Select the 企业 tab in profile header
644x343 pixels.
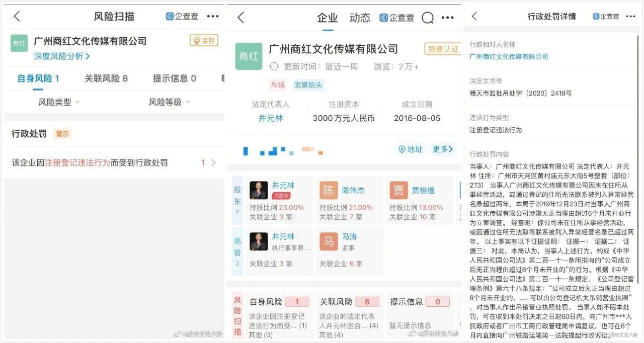(328, 18)
